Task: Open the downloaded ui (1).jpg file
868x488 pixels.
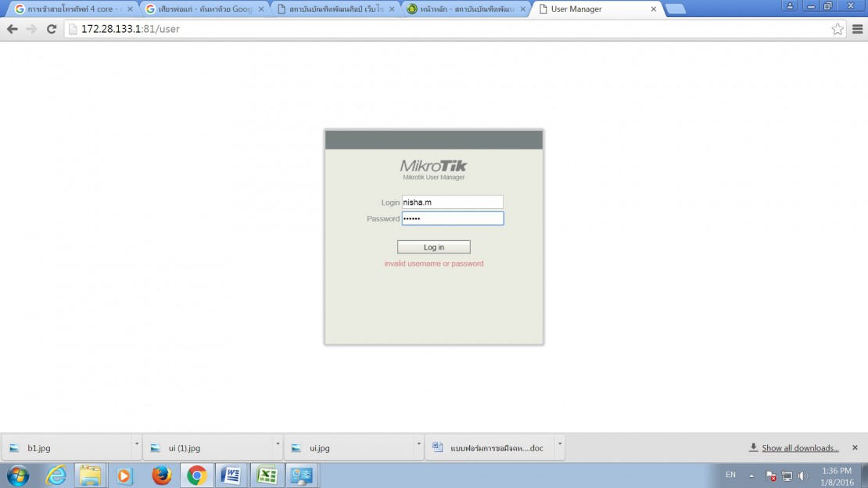Action: click(x=208, y=447)
